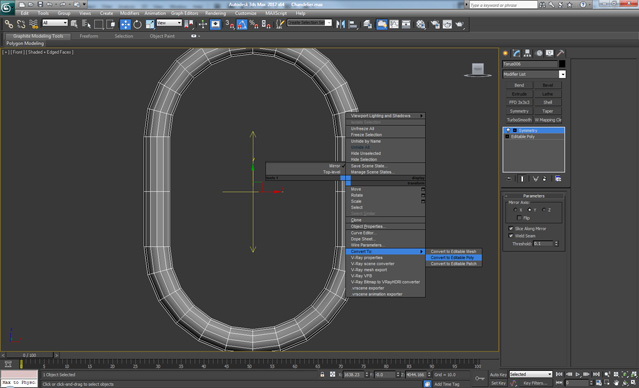Image resolution: width=639 pixels, height=388 pixels.
Task: Open the Create command panel tab
Action: [x=506, y=53]
